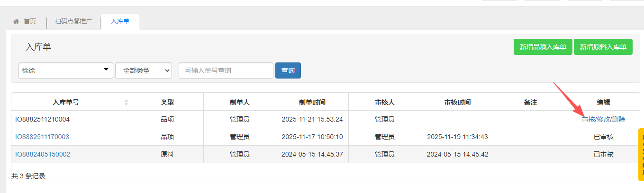This screenshot has height=193, width=644.
Task: Click the 制单时间 column header
Action: click(312, 102)
